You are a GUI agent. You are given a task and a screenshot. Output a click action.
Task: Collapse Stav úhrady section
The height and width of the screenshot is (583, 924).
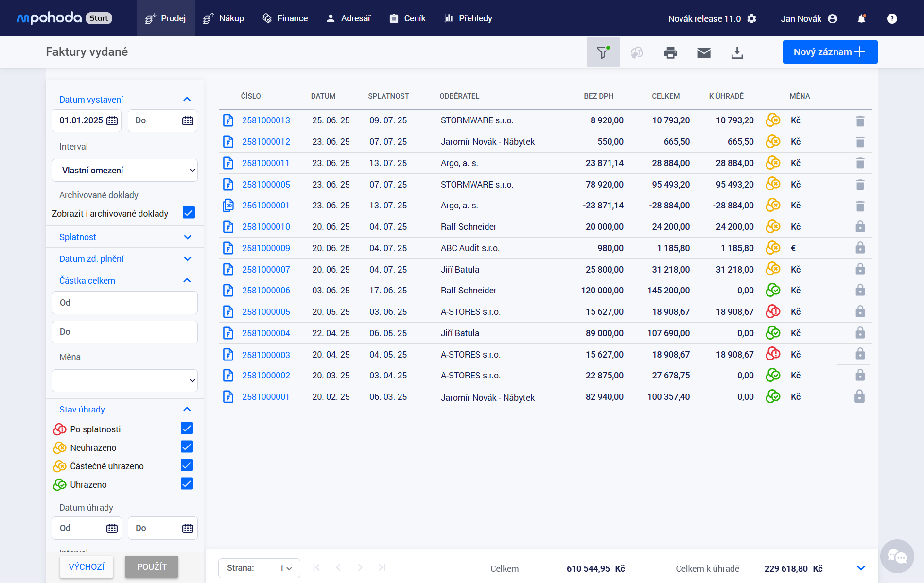187,409
